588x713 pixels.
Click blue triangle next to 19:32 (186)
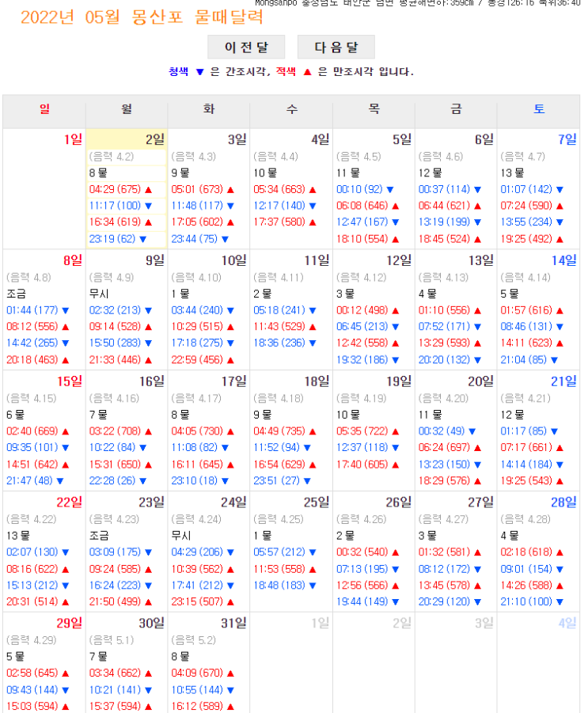(x=395, y=360)
